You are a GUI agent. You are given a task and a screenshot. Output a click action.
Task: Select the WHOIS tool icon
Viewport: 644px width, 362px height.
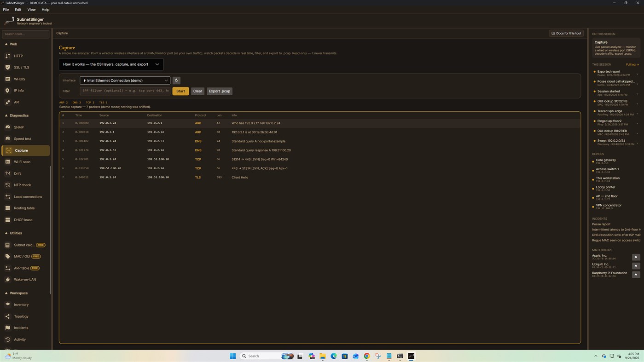(8, 79)
